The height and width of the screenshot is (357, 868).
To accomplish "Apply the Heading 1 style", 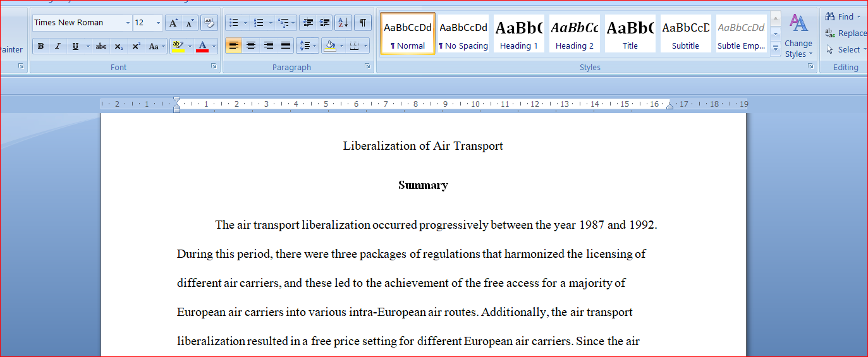I will [519, 33].
